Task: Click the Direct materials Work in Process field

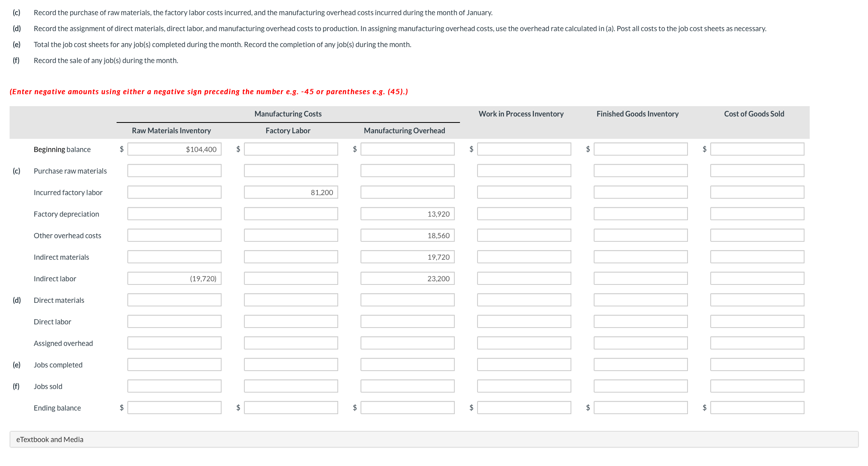Action: tap(524, 300)
